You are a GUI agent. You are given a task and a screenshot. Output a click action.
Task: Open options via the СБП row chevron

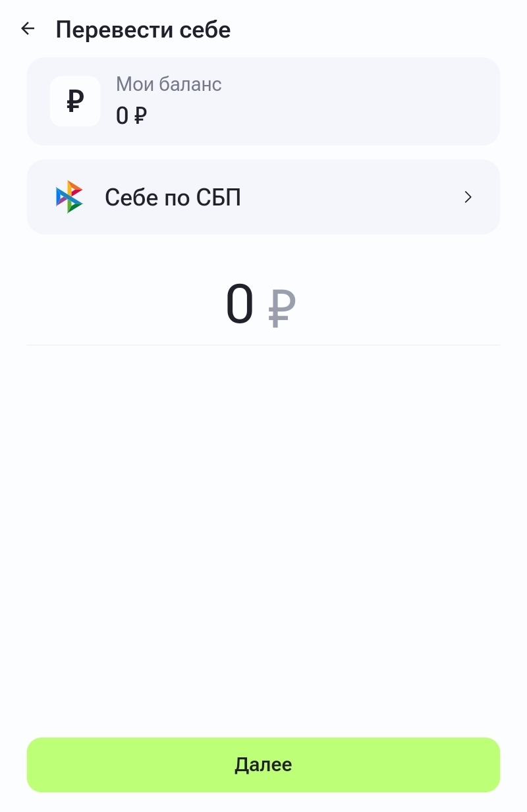pyautogui.click(x=468, y=197)
